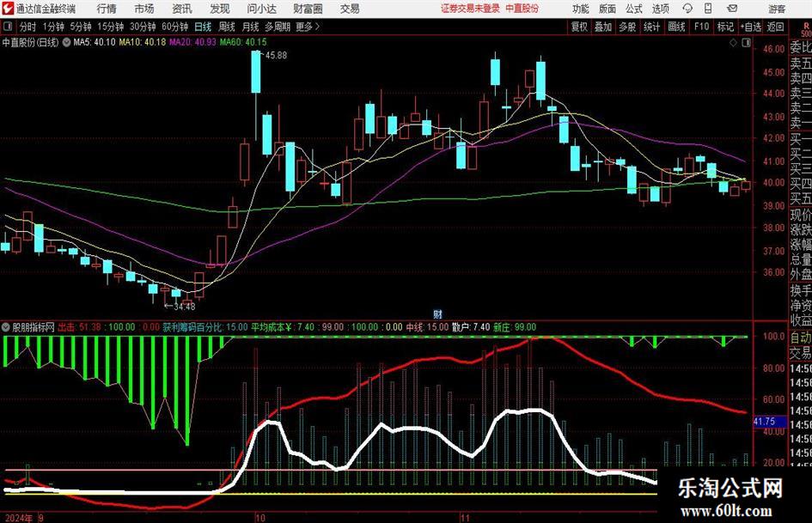Open the 发现 menu
The width and height of the screenshot is (812, 523).
(220, 9)
